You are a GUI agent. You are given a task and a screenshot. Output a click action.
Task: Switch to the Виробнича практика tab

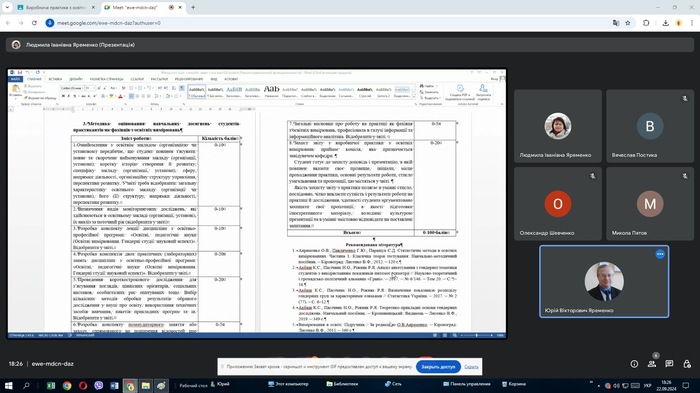(55, 8)
